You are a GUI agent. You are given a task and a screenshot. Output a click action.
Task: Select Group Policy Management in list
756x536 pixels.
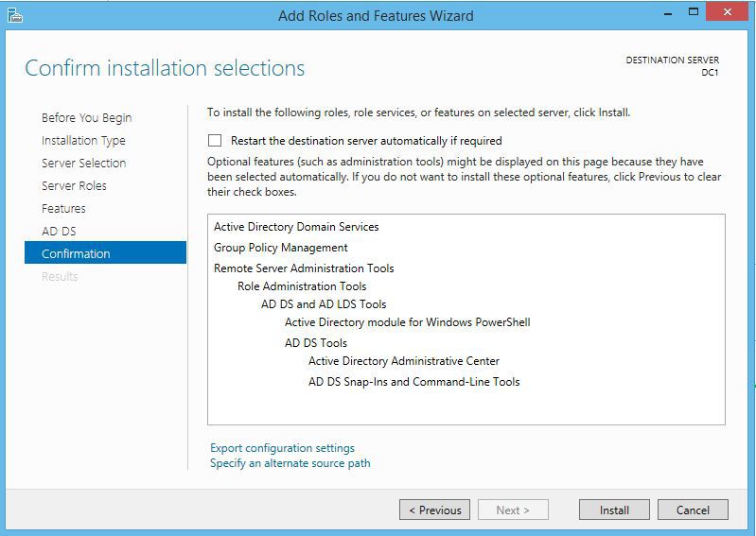[281, 248]
